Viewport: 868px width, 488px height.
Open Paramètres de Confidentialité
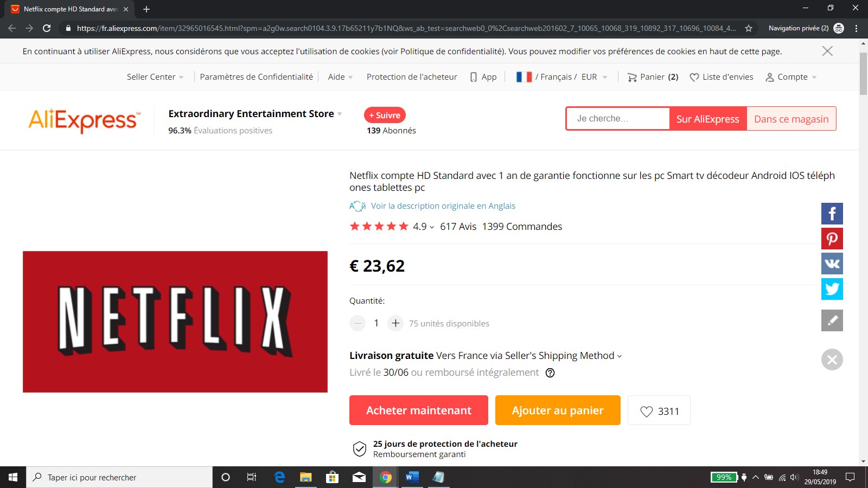tap(256, 77)
